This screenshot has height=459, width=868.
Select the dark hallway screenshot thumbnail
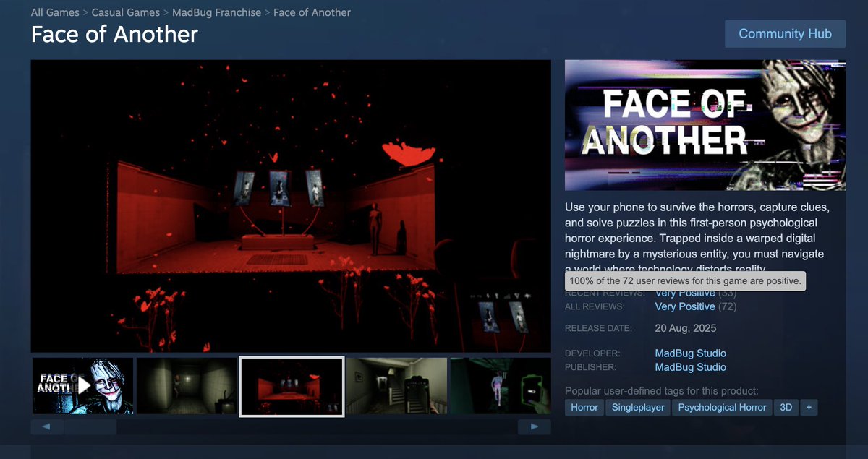pyautogui.click(x=187, y=386)
